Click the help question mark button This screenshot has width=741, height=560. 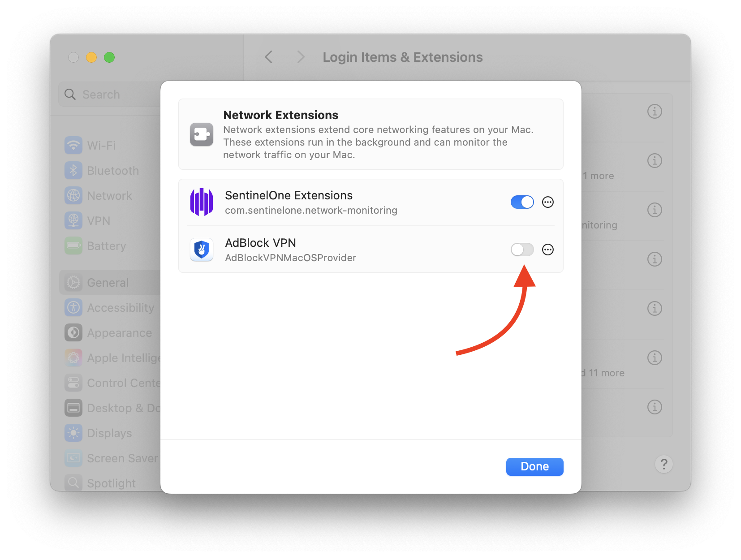[x=664, y=464]
